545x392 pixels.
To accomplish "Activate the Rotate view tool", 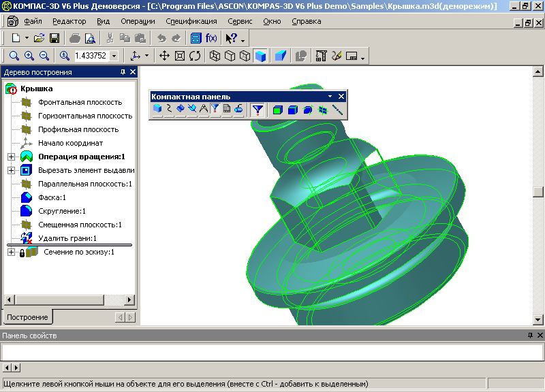I will click(x=195, y=56).
